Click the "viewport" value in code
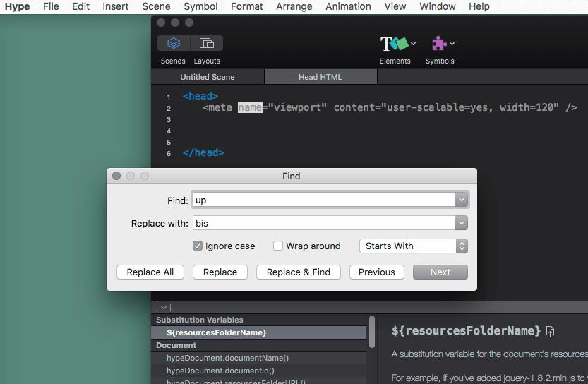This screenshot has width=588, height=384. (x=297, y=107)
